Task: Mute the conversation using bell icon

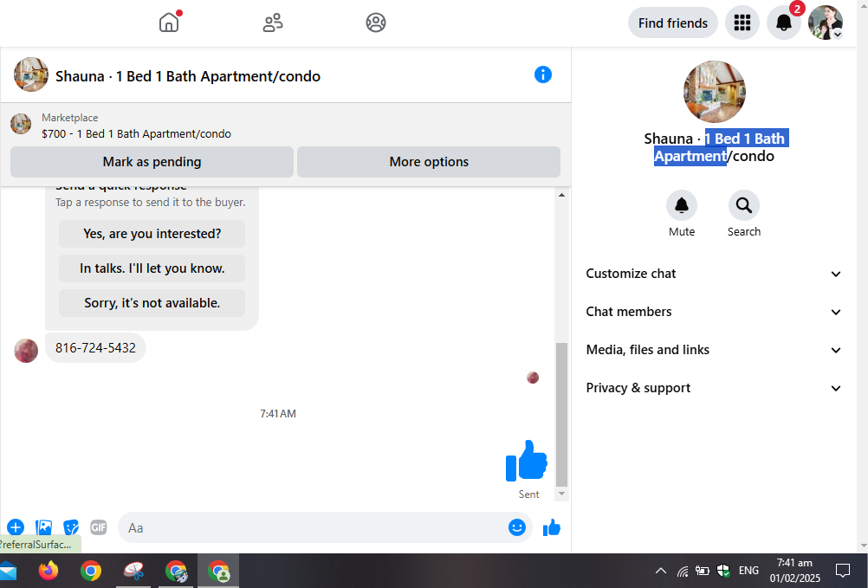Action: 682,206
